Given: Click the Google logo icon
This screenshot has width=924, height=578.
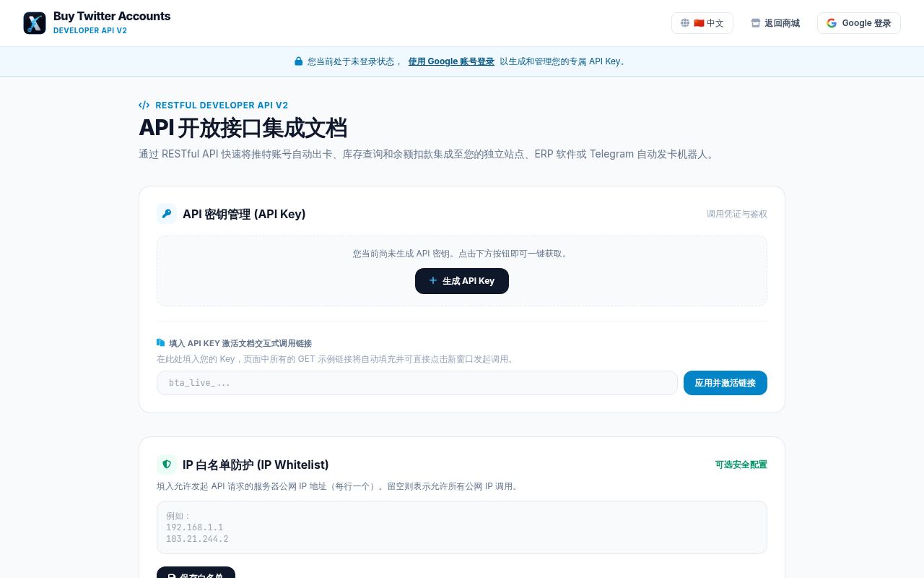Looking at the screenshot, I should click(x=832, y=23).
